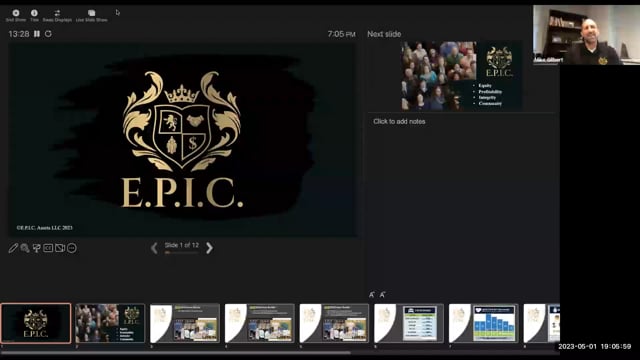Select slide 7 bar chart thumbnail
The height and width of the screenshot is (360, 640).
pos(484,323)
